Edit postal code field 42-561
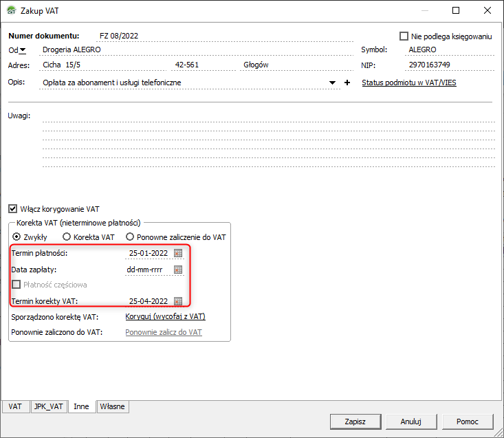 [x=204, y=65]
